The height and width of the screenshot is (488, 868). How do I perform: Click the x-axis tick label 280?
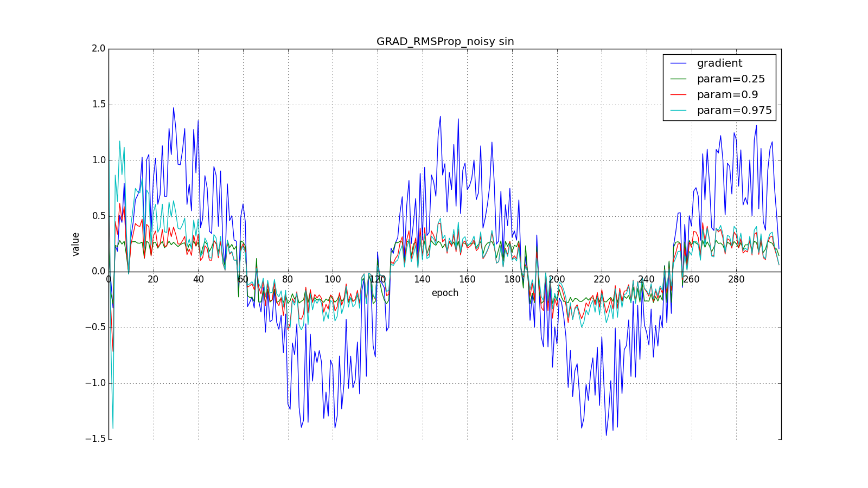point(737,280)
